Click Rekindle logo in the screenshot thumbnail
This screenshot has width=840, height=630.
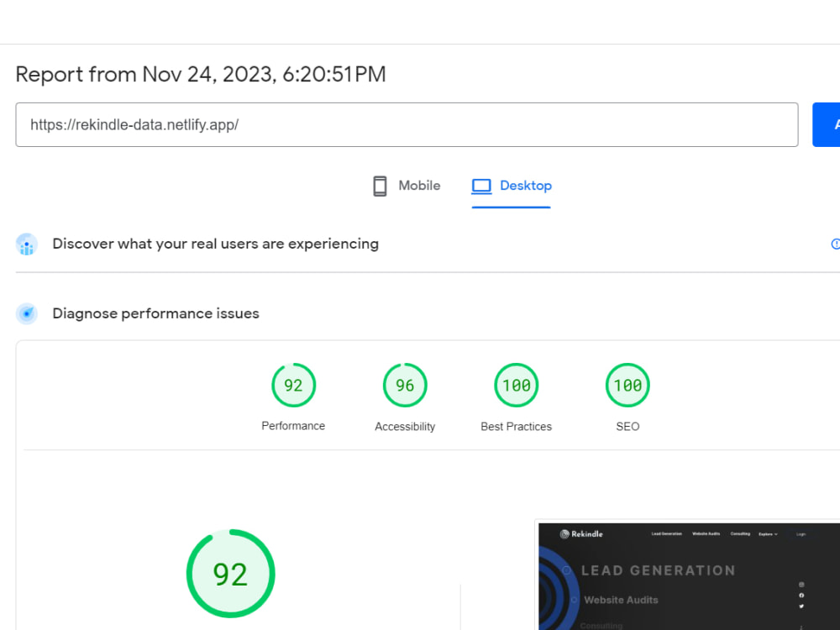pos(581,534)
